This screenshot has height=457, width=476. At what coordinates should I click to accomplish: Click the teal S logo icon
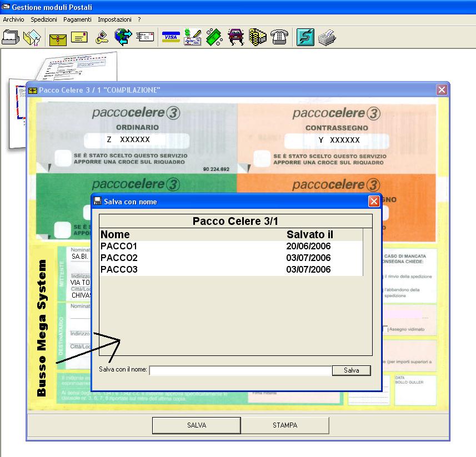click(305, 37)
